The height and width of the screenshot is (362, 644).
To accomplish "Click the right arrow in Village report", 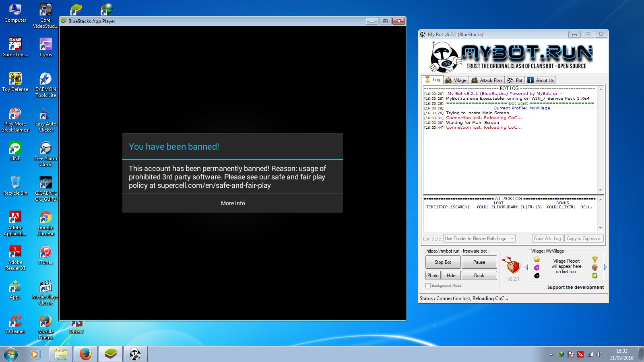I will click(x=605, y=267).
